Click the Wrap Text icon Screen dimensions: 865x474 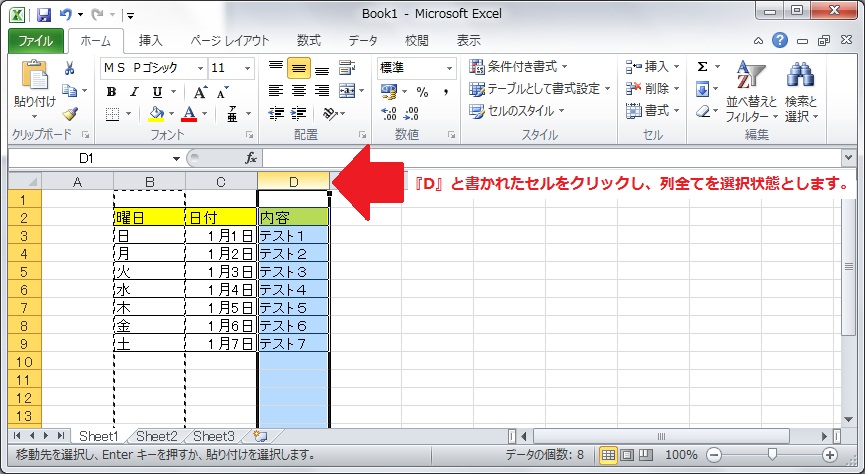click(346, 68)
